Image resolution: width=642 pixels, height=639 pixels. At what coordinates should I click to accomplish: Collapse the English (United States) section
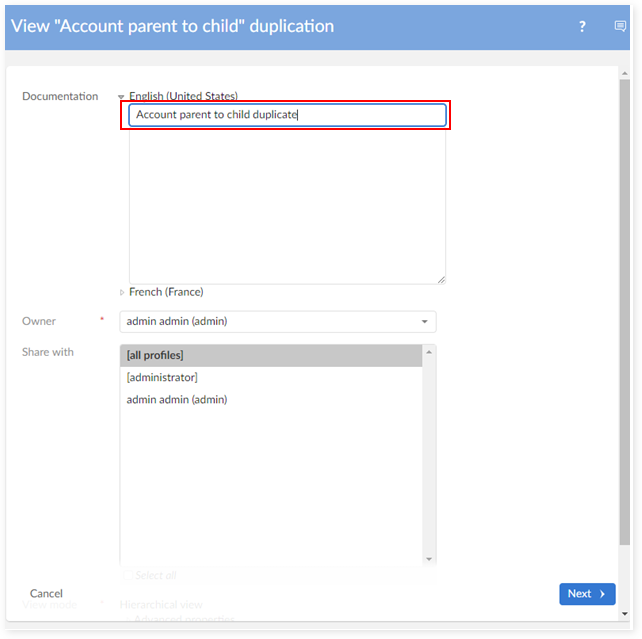[122, 97]
